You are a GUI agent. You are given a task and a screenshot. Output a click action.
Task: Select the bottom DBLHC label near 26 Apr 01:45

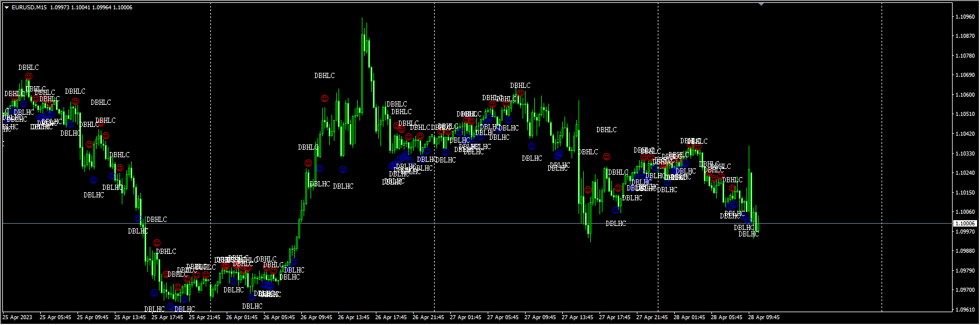tap(252, 306)
